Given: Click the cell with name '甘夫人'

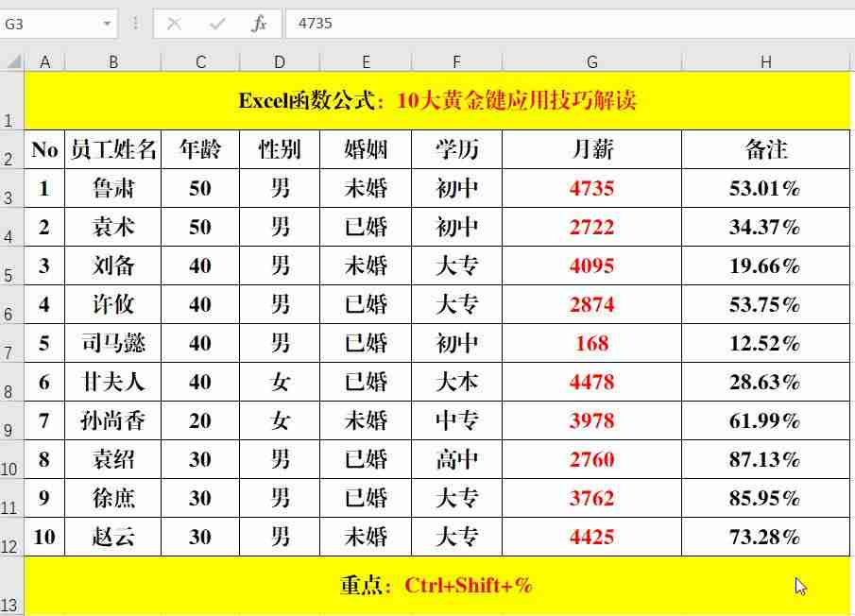Looking at the screenshot, I should (x=112, y=382).
